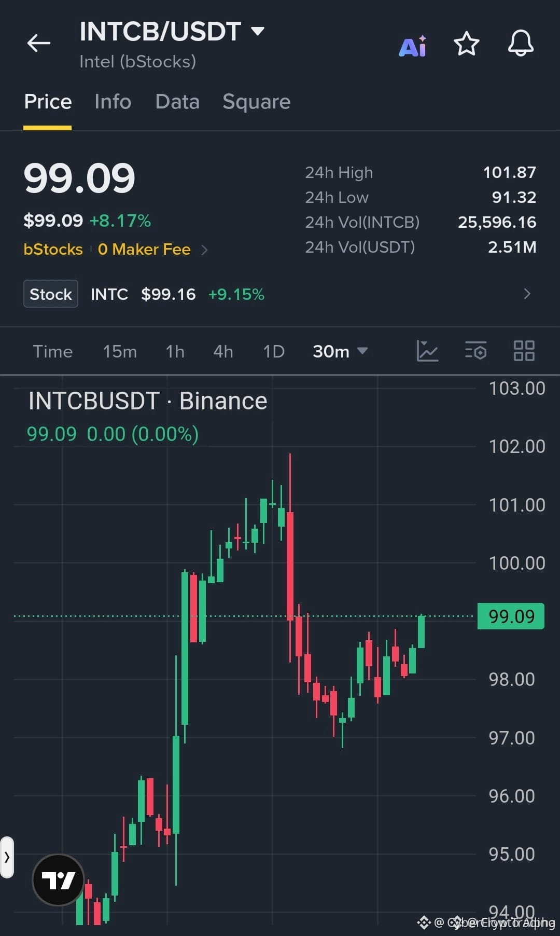560x936 pixels.
Task: Open INTC stock details chevron
Action: [x=527, y=294]
